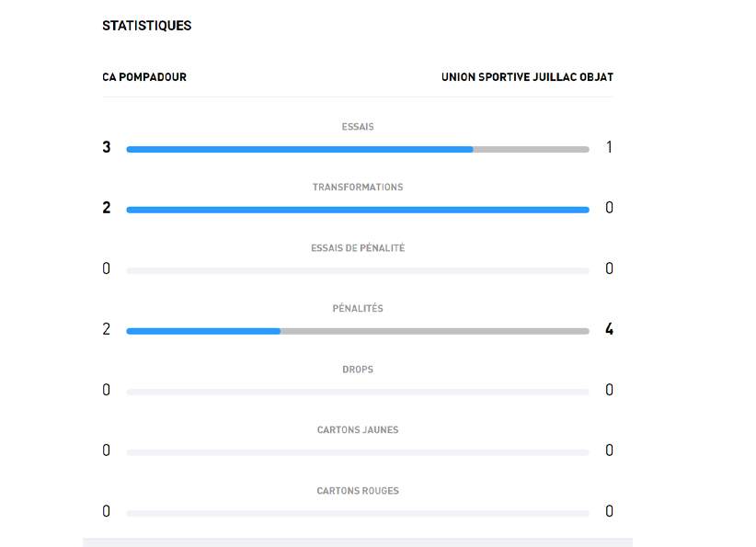Open the CA Pompadour team name
Screen dimensions: 756x547
click(x=144, y=77)
